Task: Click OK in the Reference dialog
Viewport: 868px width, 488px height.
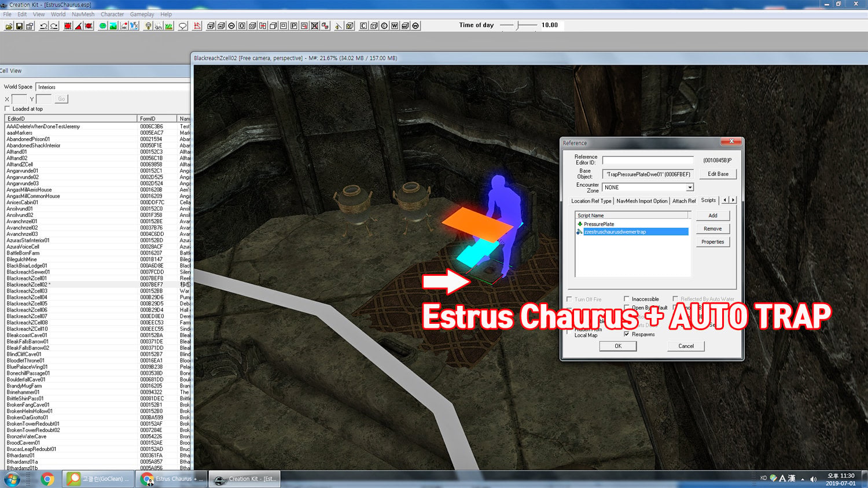Action: (x=617, y=346)
